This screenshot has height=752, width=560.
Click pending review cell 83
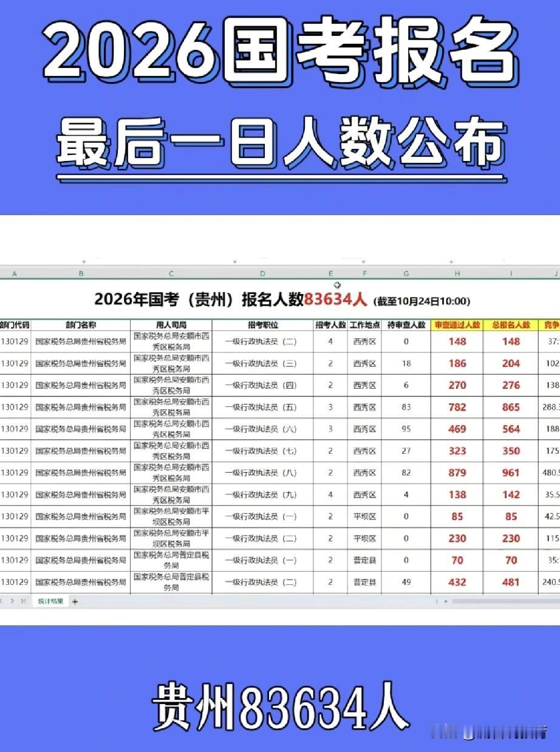click(x=406, y=407)
